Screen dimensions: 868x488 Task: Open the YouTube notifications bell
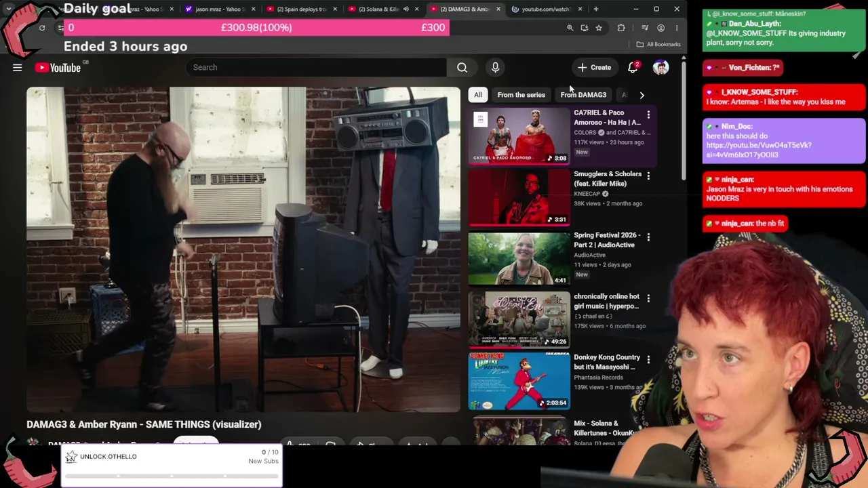[633, 67]
